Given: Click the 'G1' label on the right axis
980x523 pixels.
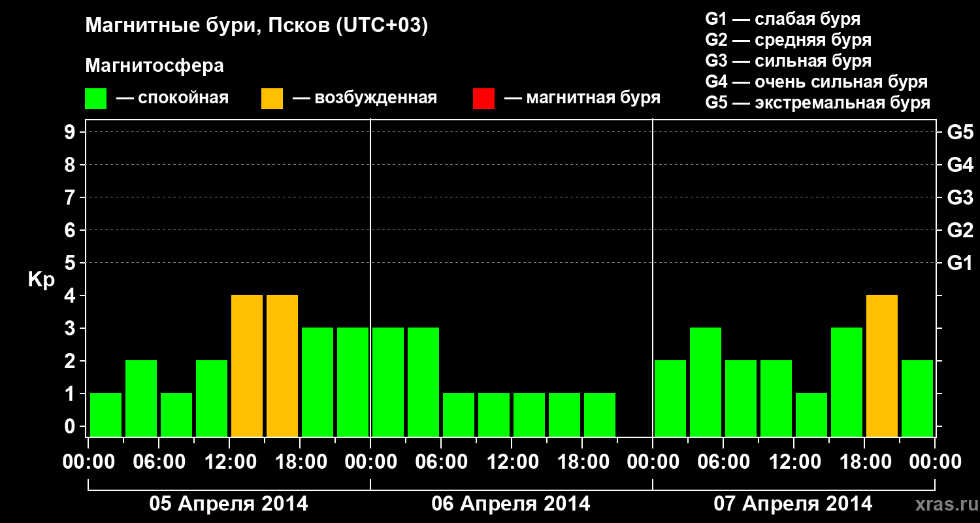Looking at the screenshot, I should click(x=960, y=263).
